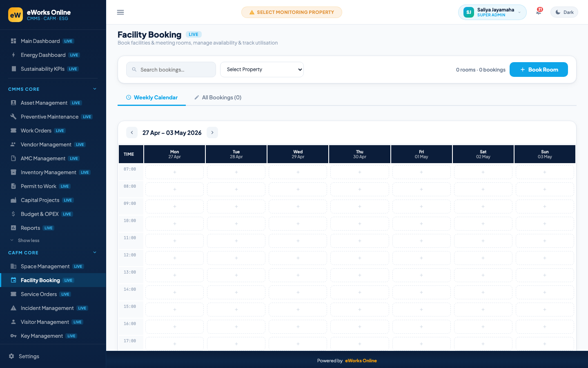The height and width of the screenshot is (368, 588).
Task: Click the Select Monitoring Property banner
Action: point(292,12)
